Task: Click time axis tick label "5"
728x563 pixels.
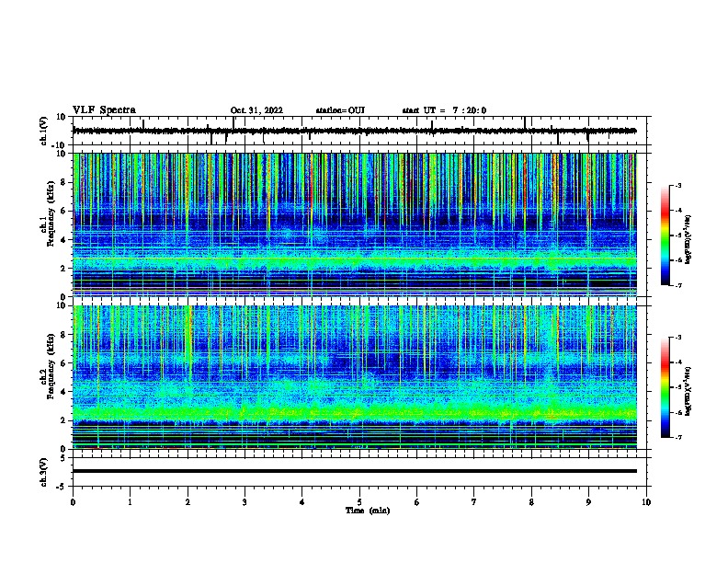Action: pyautogui.click(x=359, y=502)
